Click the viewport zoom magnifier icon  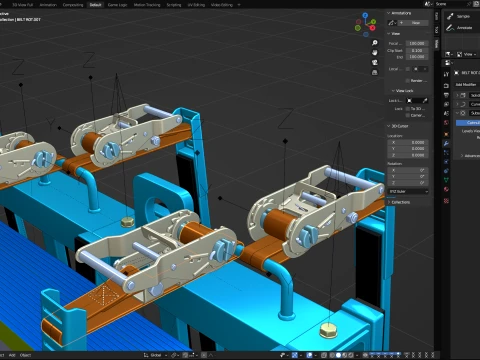375,43
